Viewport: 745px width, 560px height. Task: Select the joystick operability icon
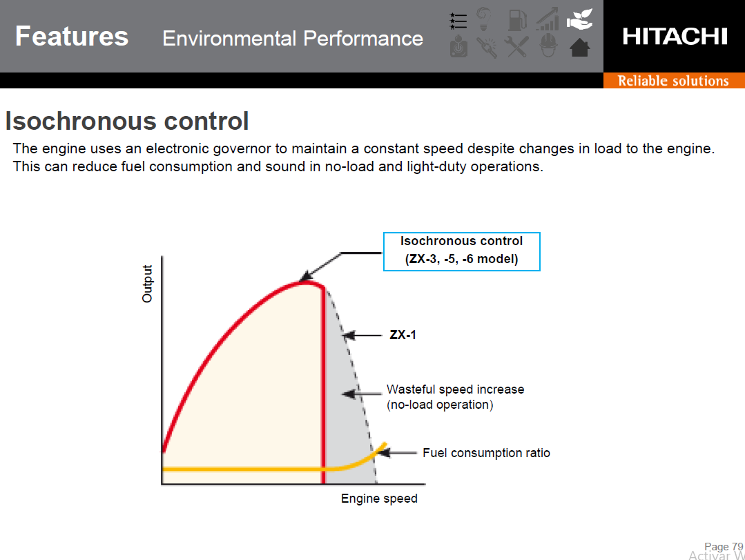[x=458, y=48]
